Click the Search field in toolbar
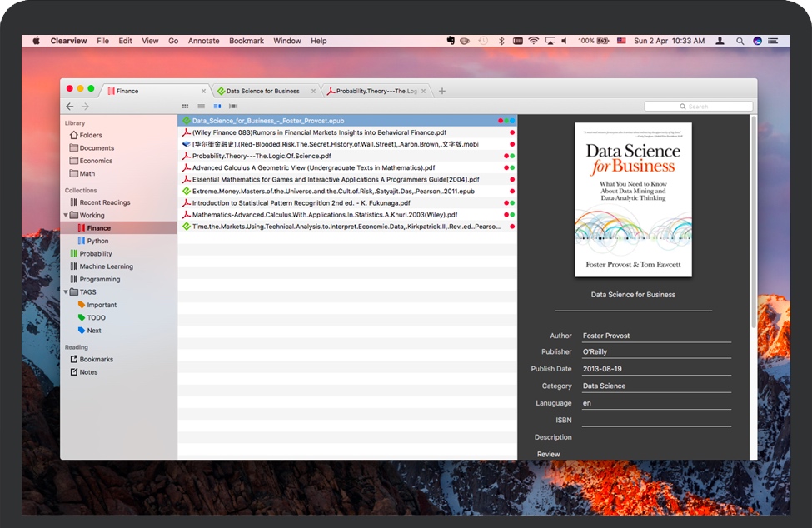812x528 pixels. click(x=699, y=107)
